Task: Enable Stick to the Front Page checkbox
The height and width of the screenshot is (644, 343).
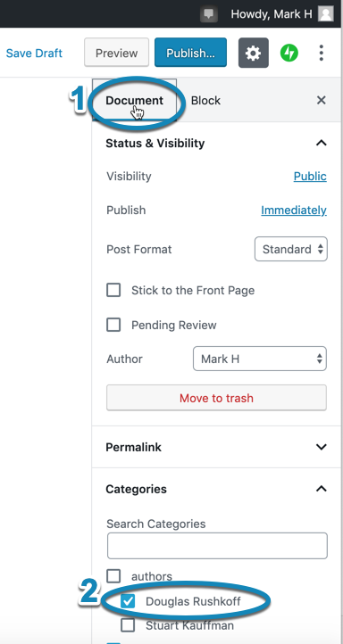Action: pos(113,290)
